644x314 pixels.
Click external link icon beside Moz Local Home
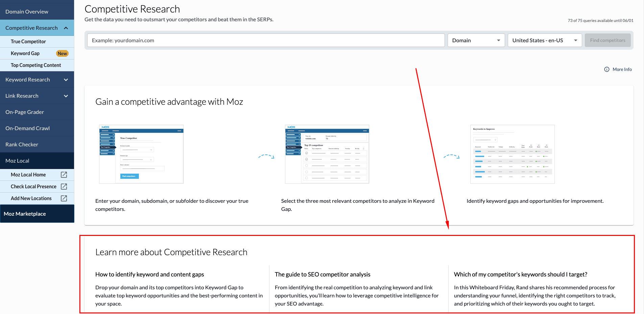point(64,175)
